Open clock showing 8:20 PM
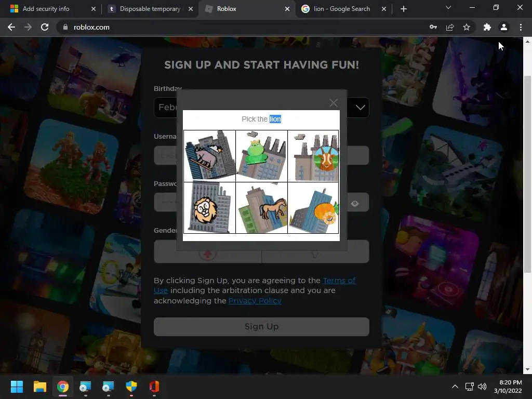 pos(508,387)
